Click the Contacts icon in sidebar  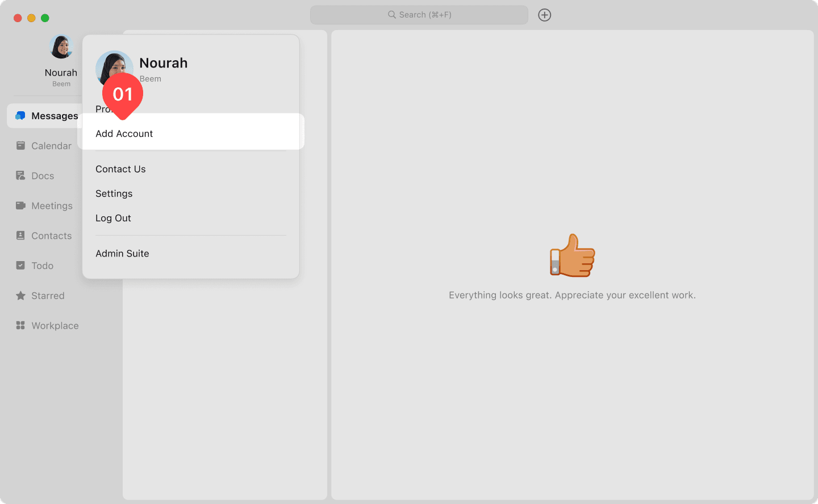pyautogui.click(x=20, y=236)
